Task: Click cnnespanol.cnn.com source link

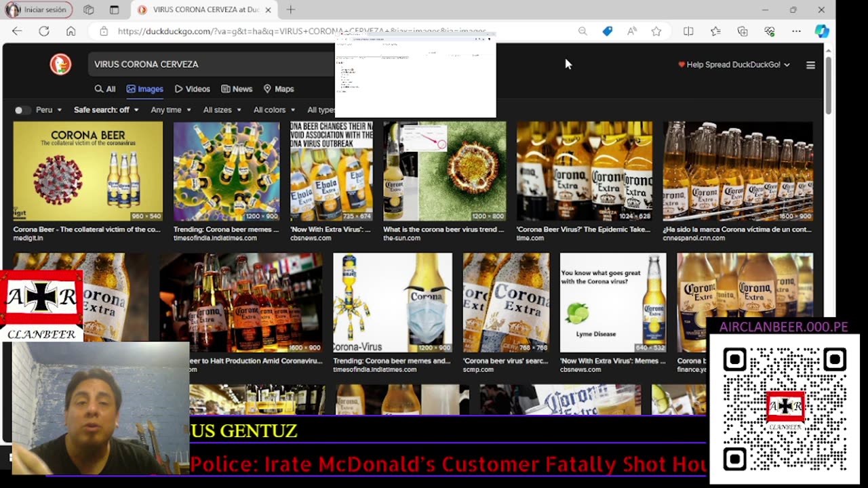Action: tap(694, 238)
